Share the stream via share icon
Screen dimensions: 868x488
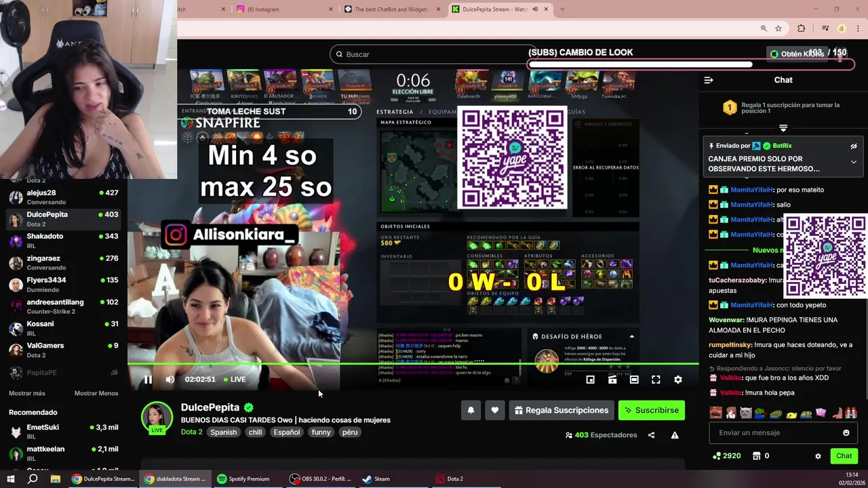(x=651, y=435)
